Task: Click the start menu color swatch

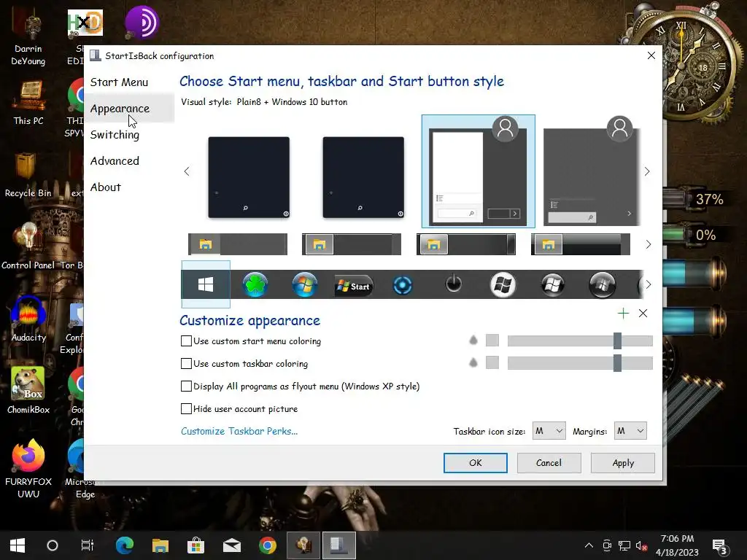Action: point(492,340)
